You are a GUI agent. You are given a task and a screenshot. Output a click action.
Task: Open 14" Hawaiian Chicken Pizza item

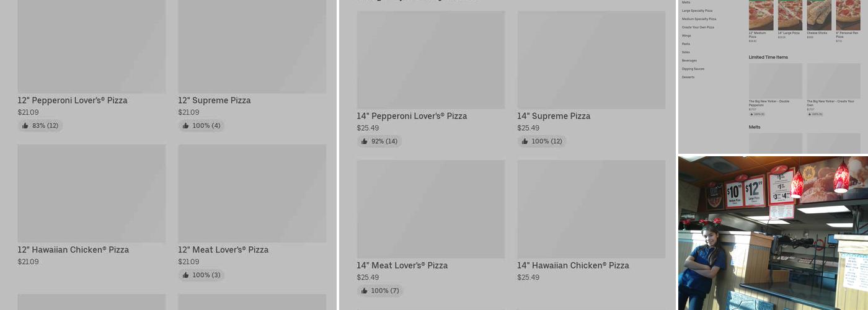tap(573, 265)
